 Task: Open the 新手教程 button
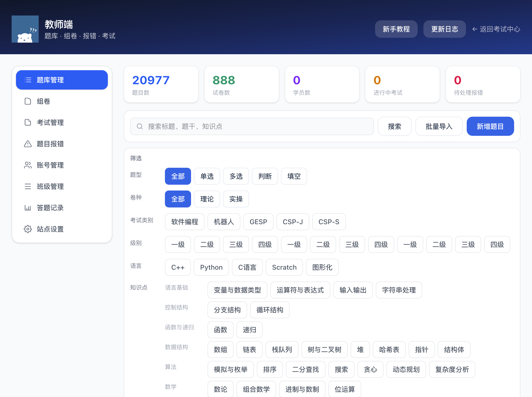pyautogui.click(x=396, y=29)
